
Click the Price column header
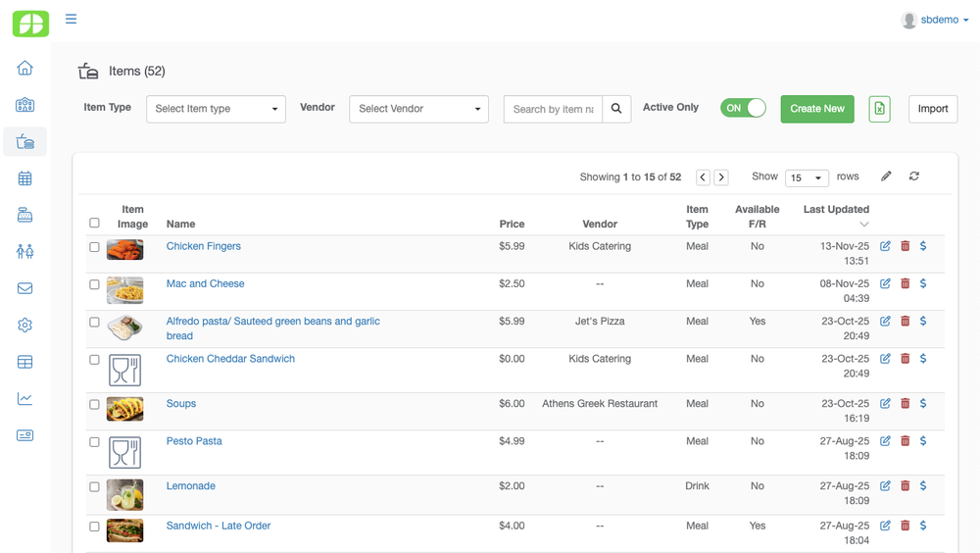(512, 224)
